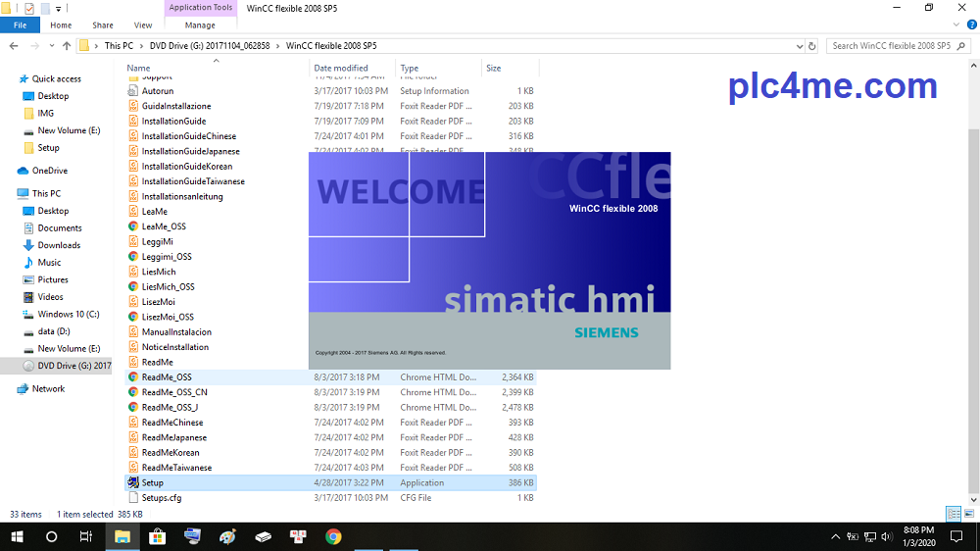Open Microsoft Store from the taskbar
Image resolution: width=980 pixels, height=551 pixels.
coord(157,536)
